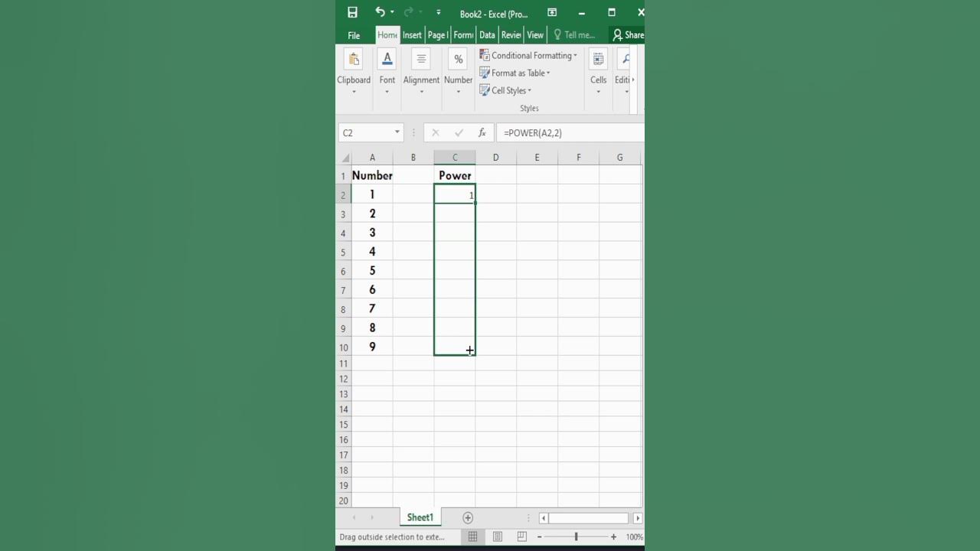
Task: Click the Alignment group icon
Action: pyautogui.click(x=421, y=59)
